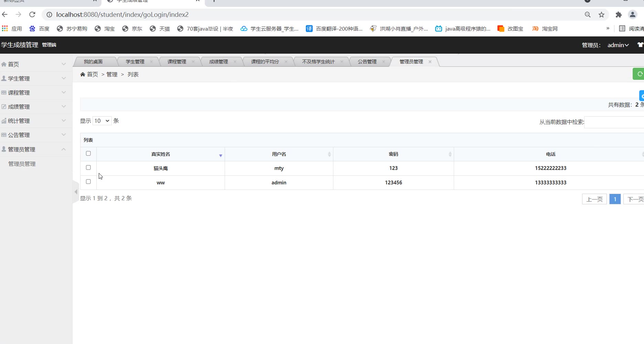Toggle the select-all checkbox in table header

[88, 153]
